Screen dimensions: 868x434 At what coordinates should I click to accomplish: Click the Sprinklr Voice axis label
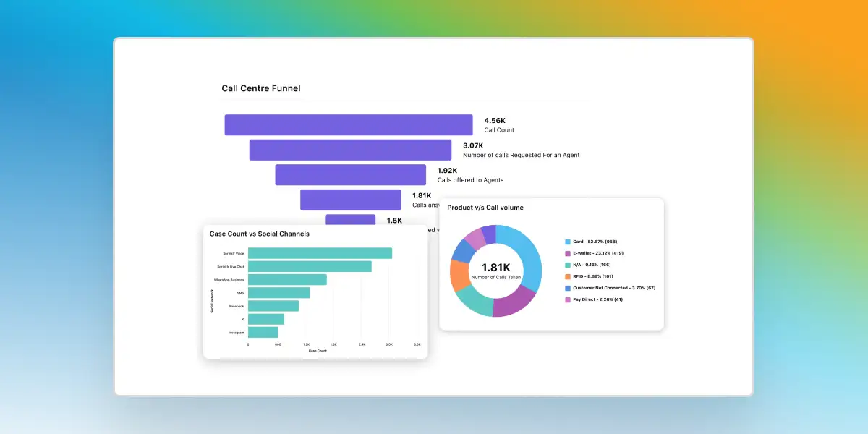tap(235, 253)
